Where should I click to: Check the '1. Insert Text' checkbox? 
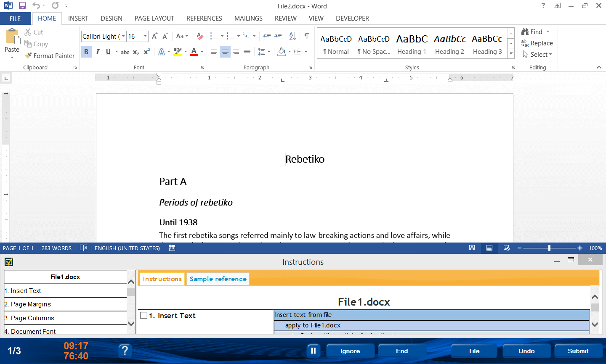[x=144, y=315]
